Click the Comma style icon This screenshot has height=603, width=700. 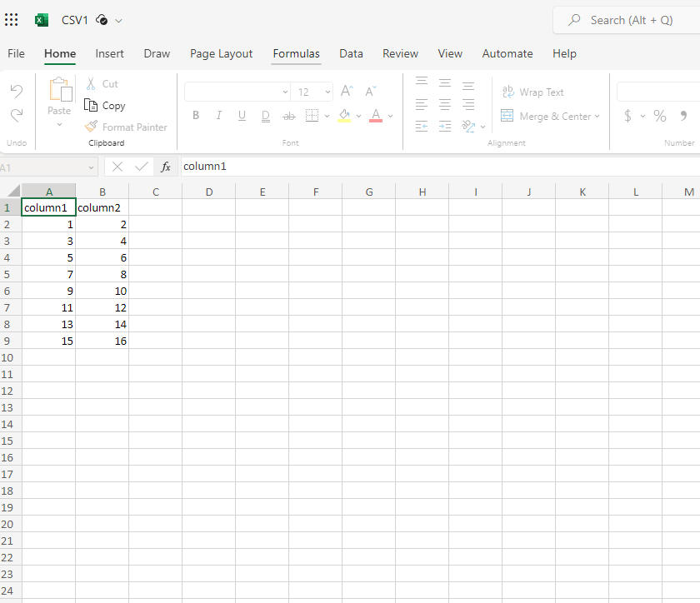685,116
